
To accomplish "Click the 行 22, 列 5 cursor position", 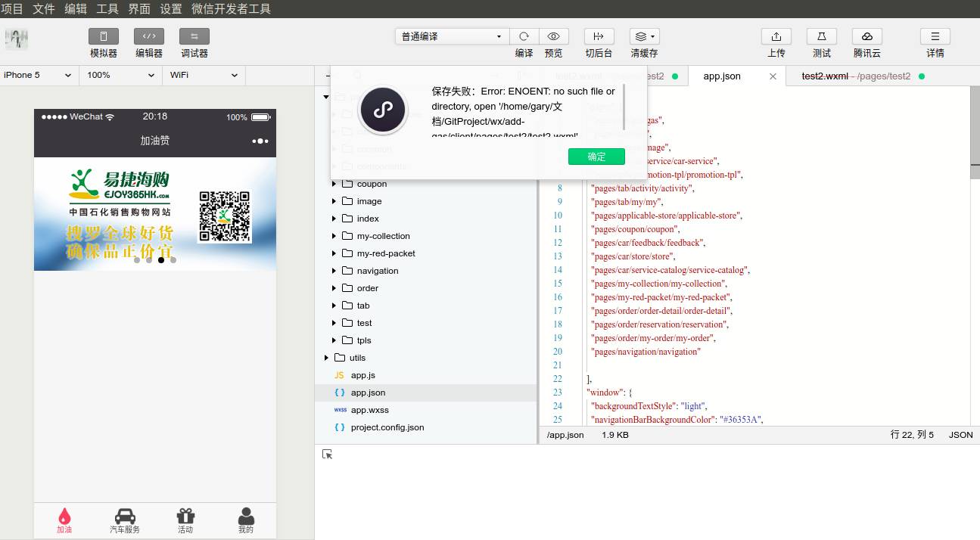I will click(913, 435).
